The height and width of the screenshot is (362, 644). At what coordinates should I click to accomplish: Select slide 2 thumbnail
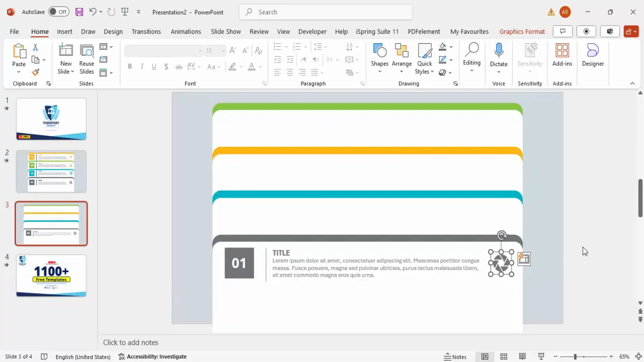pyautogui.click(x=51, y=171)
